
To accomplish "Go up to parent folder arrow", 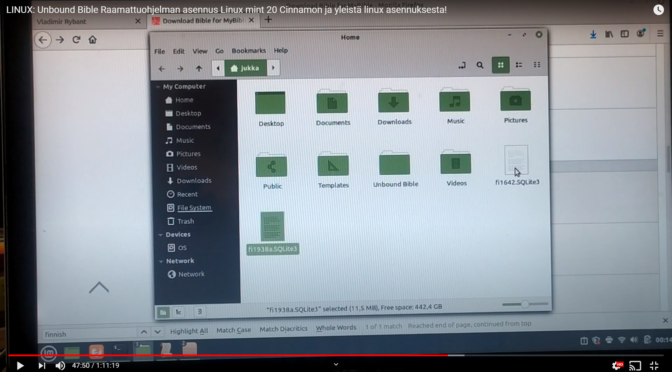I will pyautogui.click(x=198, y=69).
